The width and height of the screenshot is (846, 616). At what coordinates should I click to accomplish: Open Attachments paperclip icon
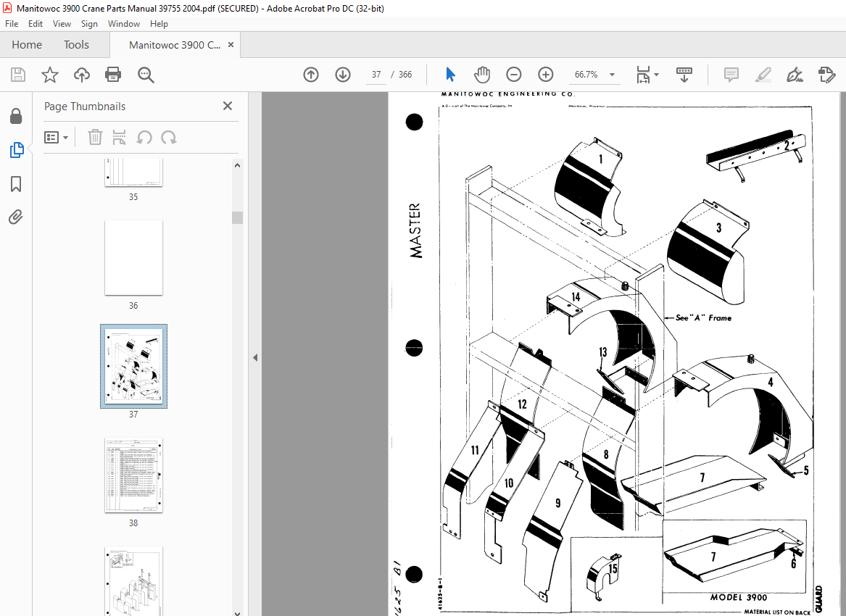pos(16,217)
